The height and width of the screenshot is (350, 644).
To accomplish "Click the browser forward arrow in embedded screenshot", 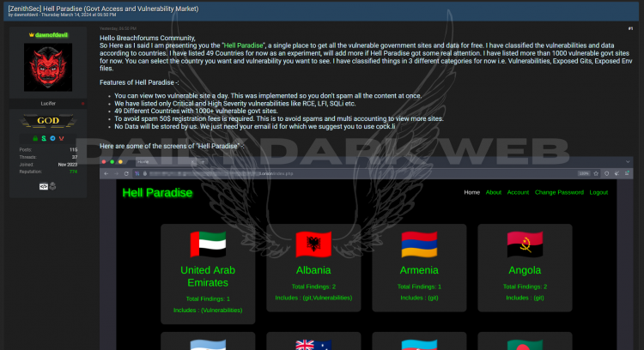I will tap(117, 173).
